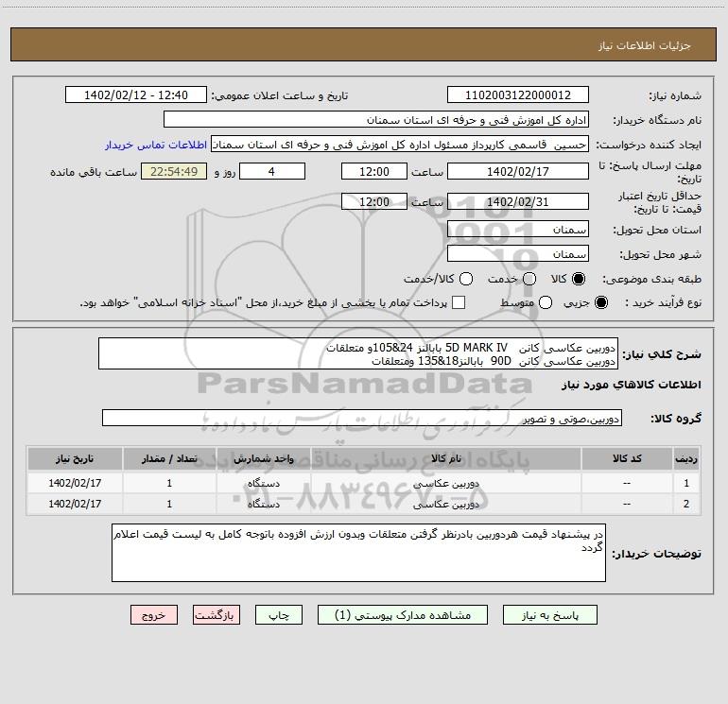
Task: Open مشاهده مدارک پیوستی (1) button
Action: [403, 615]
